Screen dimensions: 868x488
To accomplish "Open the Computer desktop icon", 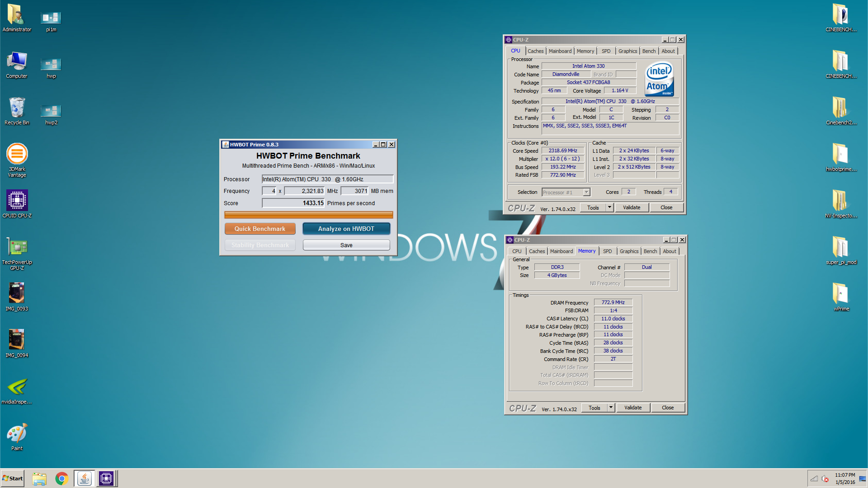I will (17, 65).
